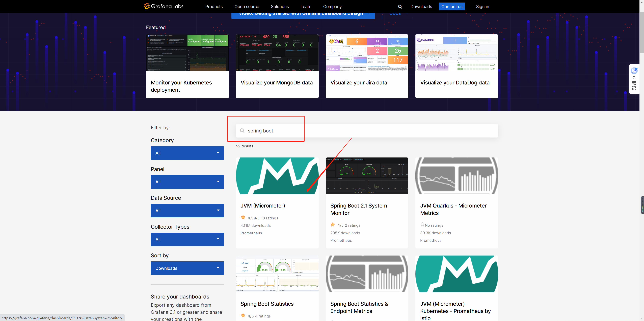Open the Company menu

tap(332, 7)
